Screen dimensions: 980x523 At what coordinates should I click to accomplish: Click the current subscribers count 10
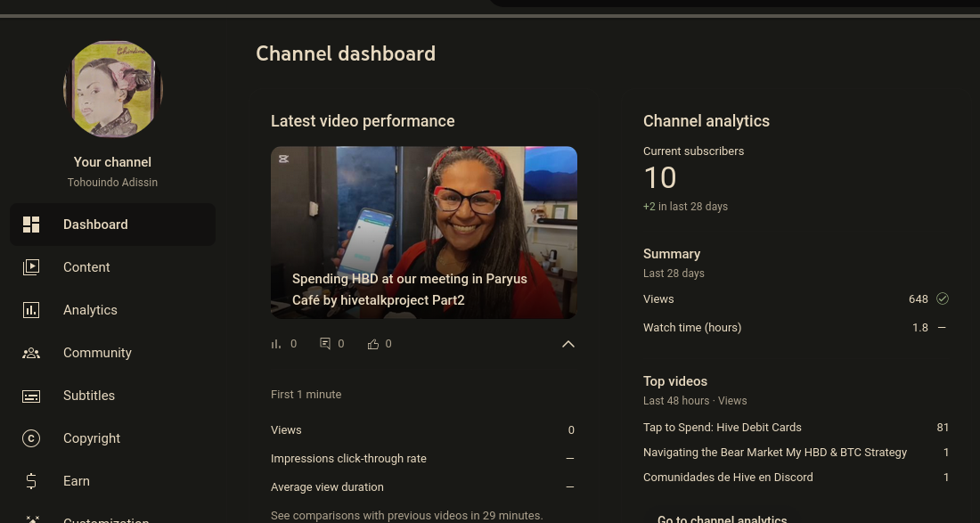pos(660,178)
